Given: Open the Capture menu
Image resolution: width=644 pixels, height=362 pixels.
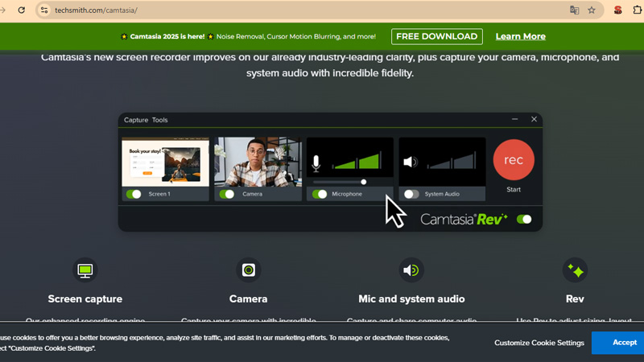Looking at the screenshot, I should 136,120.
